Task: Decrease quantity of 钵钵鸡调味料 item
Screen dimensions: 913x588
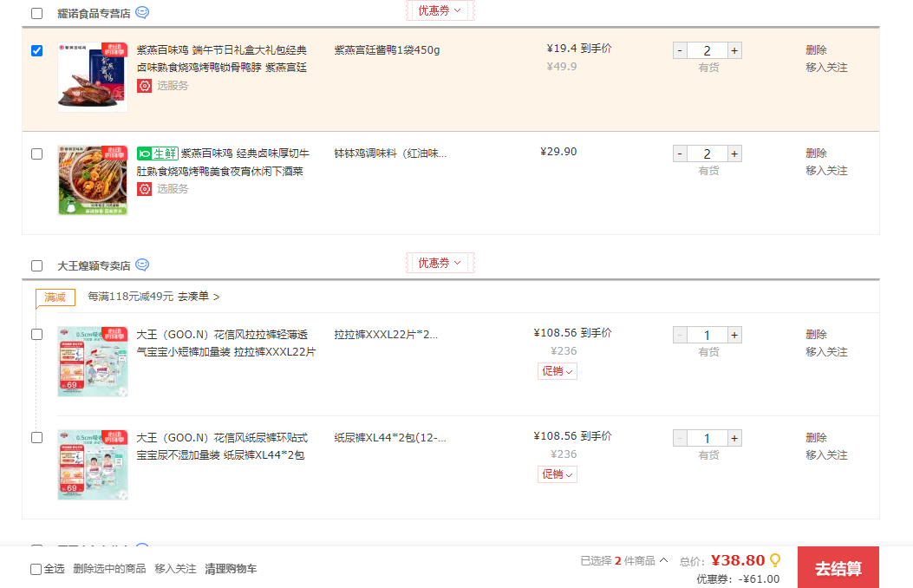Action: point(680,154)
